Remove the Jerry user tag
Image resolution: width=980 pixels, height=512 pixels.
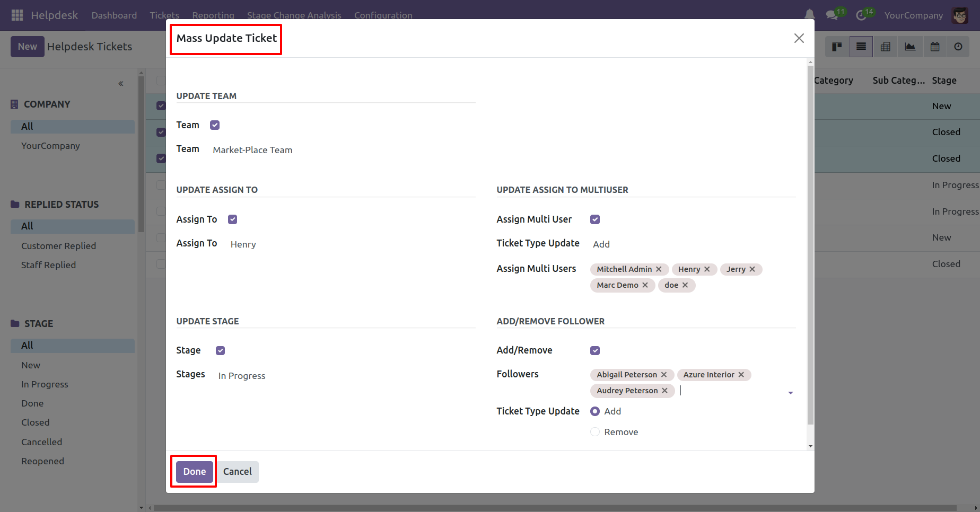pos(752,269)
